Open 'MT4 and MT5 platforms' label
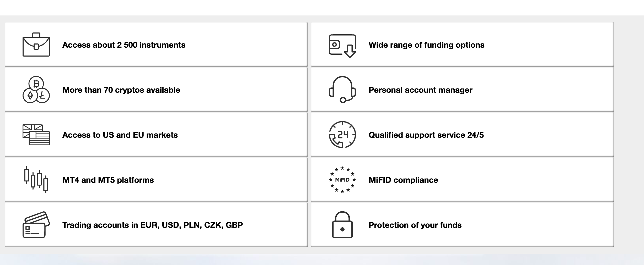The width and height of the screenshot is (644, 265). click(x=108, y=180)
